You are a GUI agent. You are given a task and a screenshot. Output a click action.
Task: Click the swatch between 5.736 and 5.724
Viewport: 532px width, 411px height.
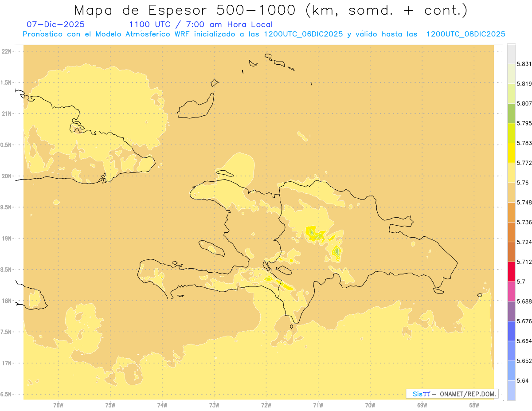click(511, 231)
